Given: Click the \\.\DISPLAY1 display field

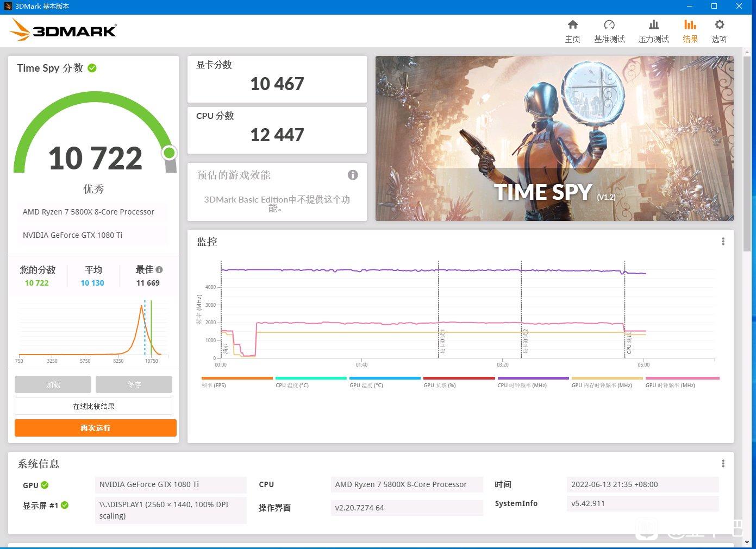Looking at the screenshot, I should click(x=171, y=510).
